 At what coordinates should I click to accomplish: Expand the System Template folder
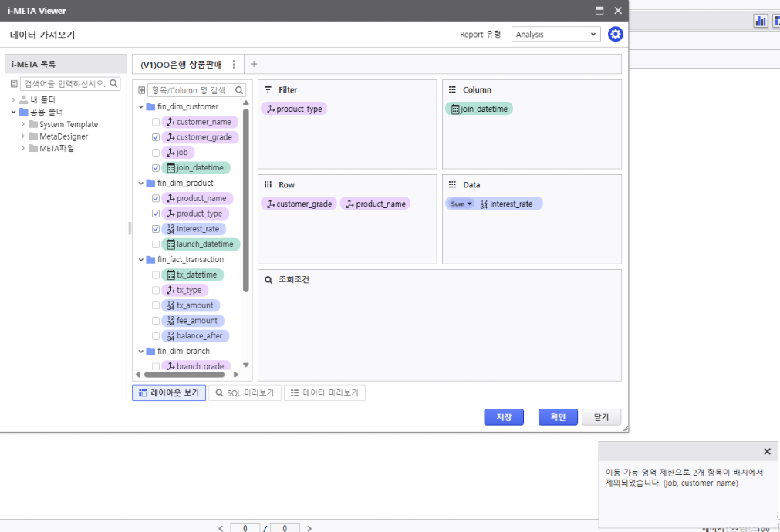point(23,124)
